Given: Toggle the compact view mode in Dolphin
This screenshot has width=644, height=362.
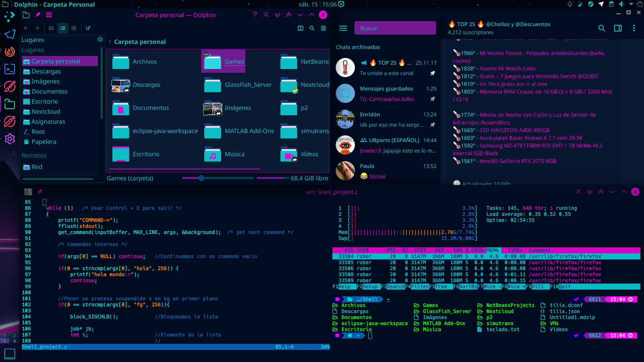Looking at the screenshot, I should coord(63,28).
